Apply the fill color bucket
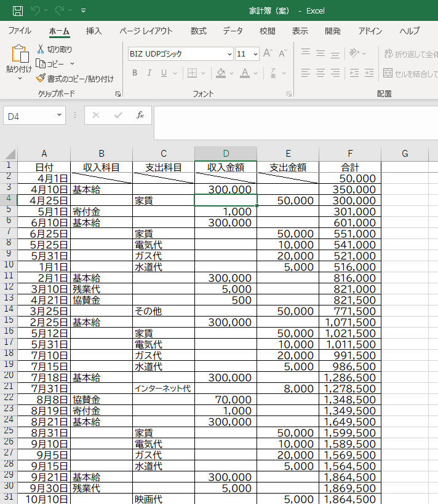 pos(221,73)
